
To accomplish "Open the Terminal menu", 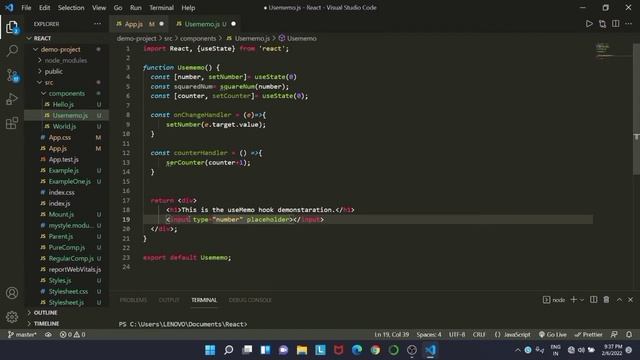I will 161,8.
